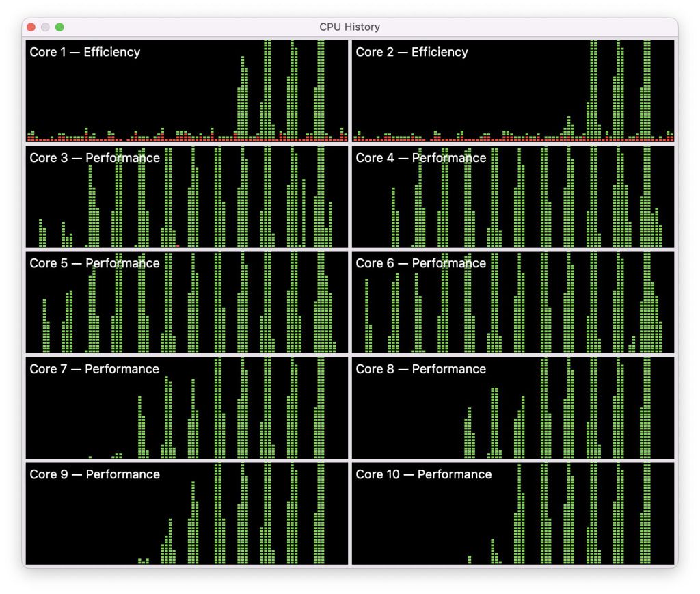
Task: Click the Core 2 — Efficiency label
Action: pyautogui.click(x=412, y=52)
